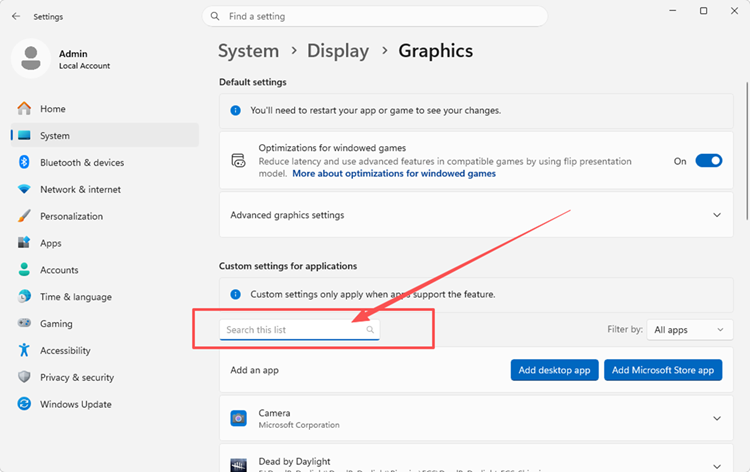The width and height of the screenshot is (750, 472).
Task: Click the vertical scrollbar on the right
Action: coord(747,151)
